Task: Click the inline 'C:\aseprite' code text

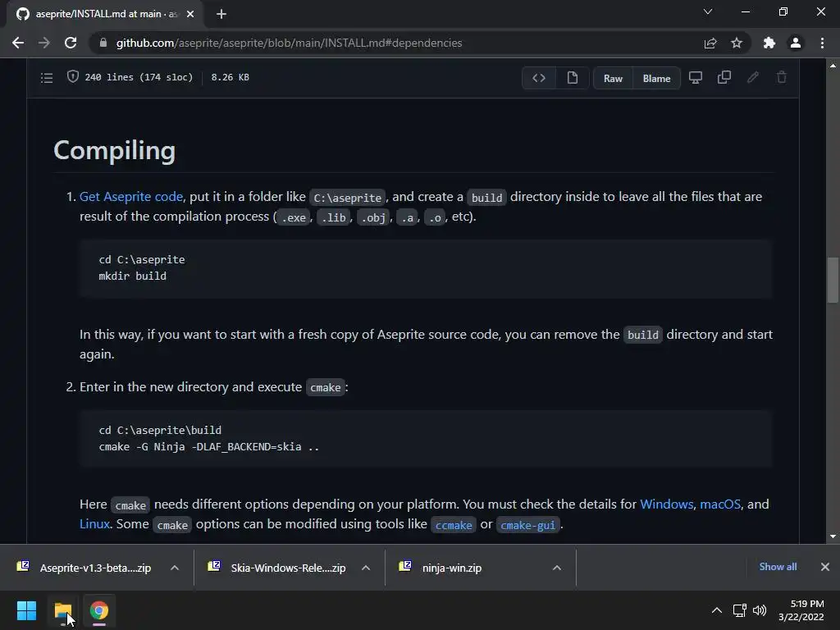Action: (348, 198)
